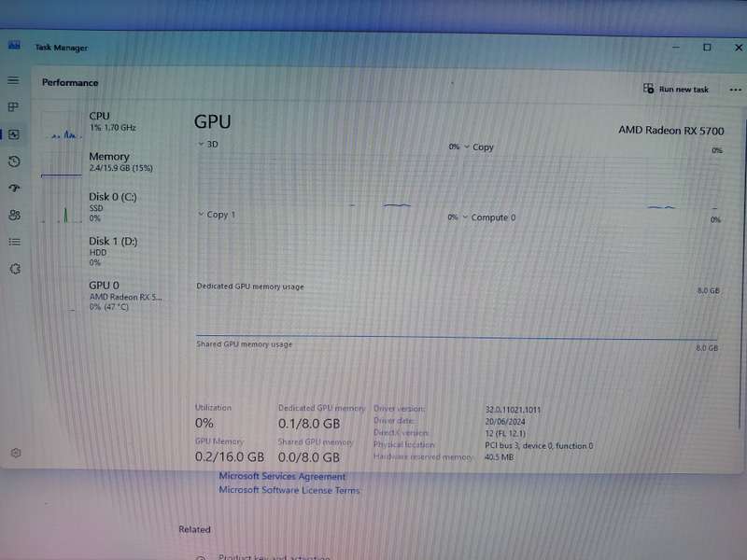Click the Disk 0 activity mini graph

pyautogui.click(x=62, y=208)
